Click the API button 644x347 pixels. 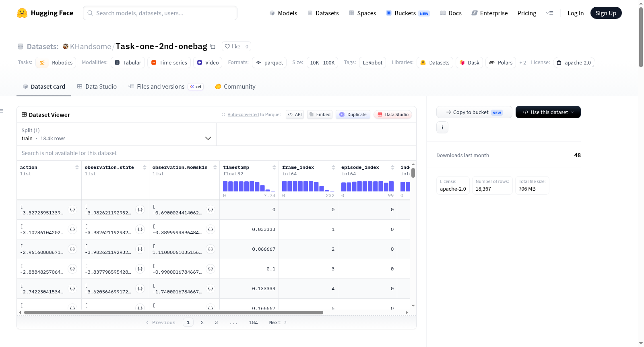295,114
